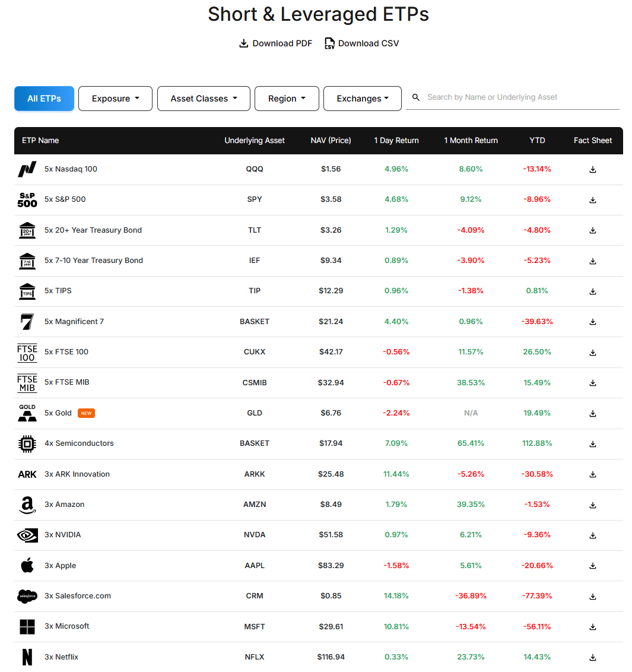This screenshot has width=632, height=672.
Task: Click the S&P 500 logo icon
Action: [27, 199]
